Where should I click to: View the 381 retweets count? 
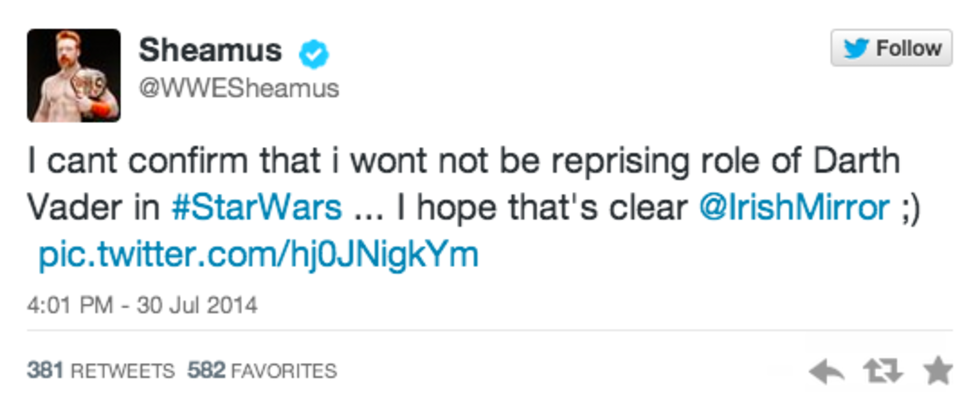102,370
